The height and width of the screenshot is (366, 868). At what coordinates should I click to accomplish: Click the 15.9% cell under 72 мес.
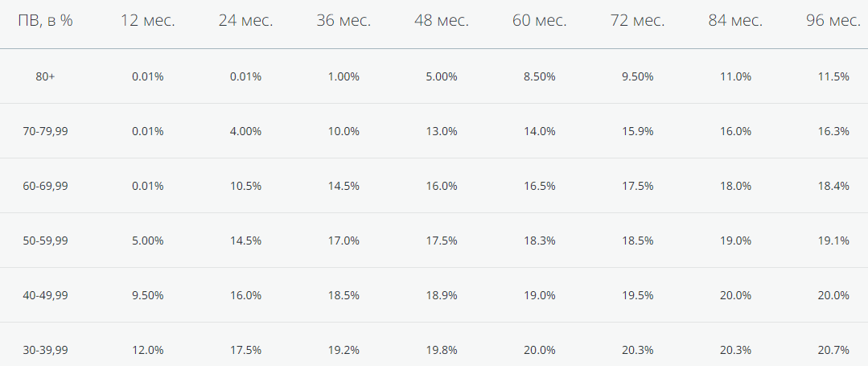coord(637,131)
